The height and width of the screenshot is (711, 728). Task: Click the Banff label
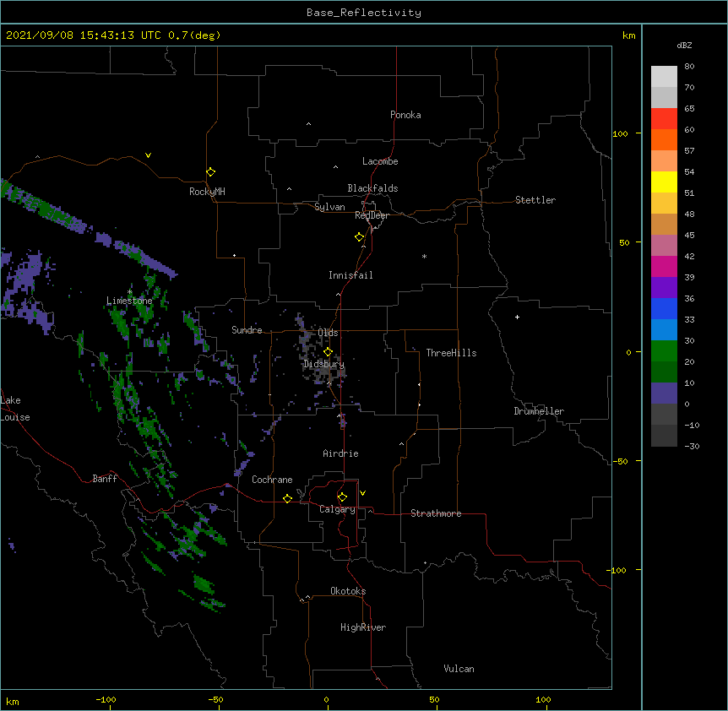pos(105,479)
